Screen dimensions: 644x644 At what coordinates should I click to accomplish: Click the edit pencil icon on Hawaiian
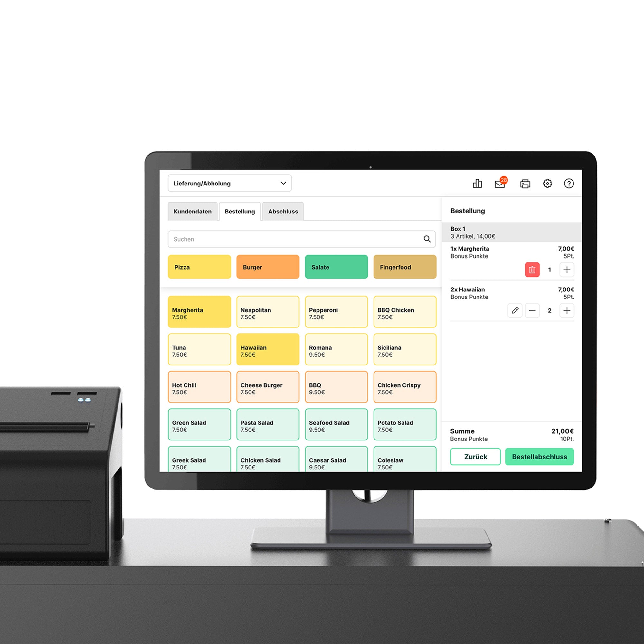pos(515,311)
